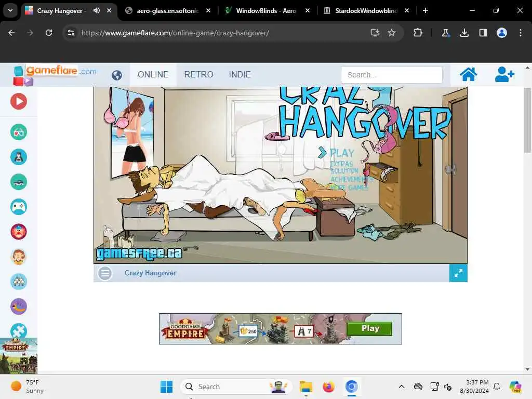Viewport: 532px width, 399px height.
Task: Open the puzzle piece category icon
Action: (19, 330)
